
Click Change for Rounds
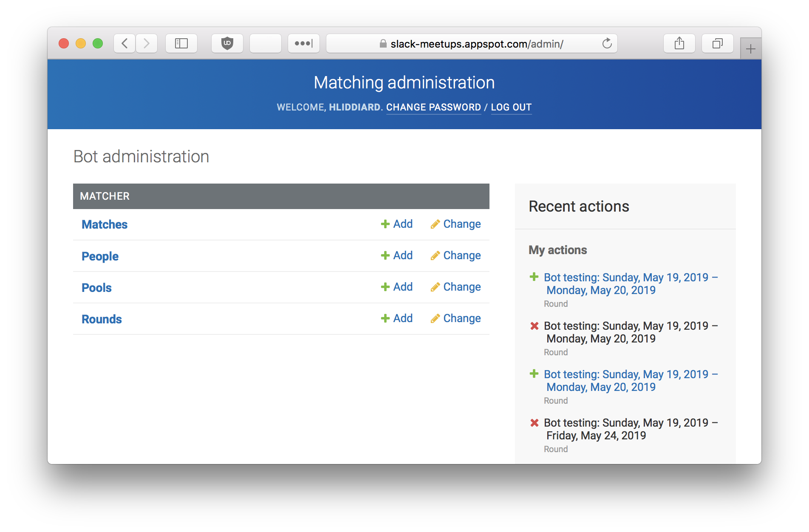pos(455,318)
